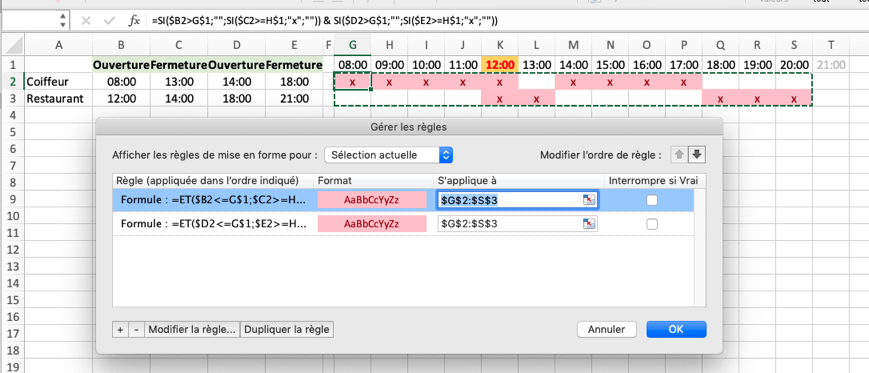Toggle Interrompre si Vrai for second rule
The height and width of the screenshot is (373, 869).
[652, 224]
